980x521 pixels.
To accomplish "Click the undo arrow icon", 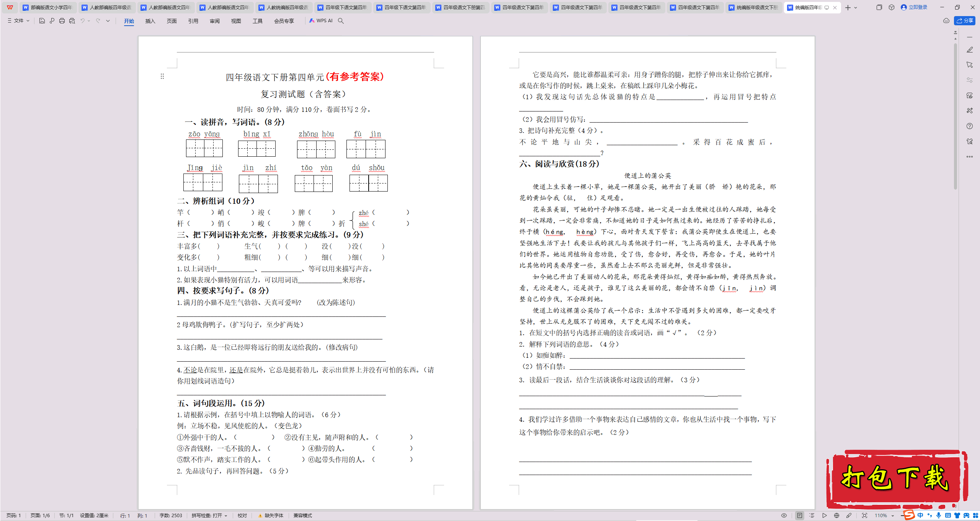I will (82, 21).
